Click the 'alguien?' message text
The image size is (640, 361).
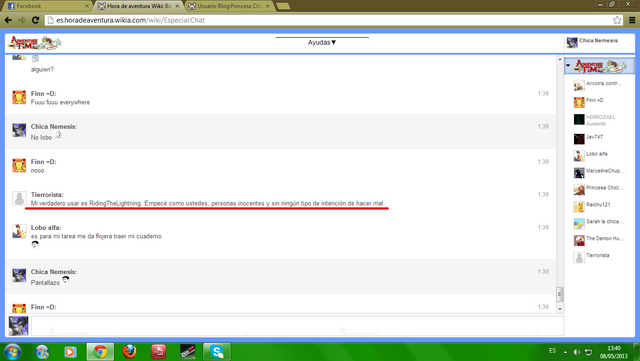42,69
